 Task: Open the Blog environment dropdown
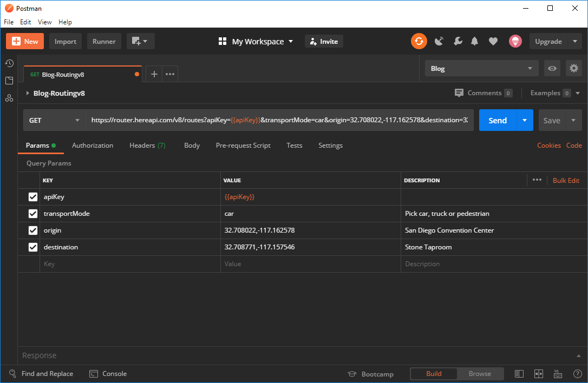[481, 68]
